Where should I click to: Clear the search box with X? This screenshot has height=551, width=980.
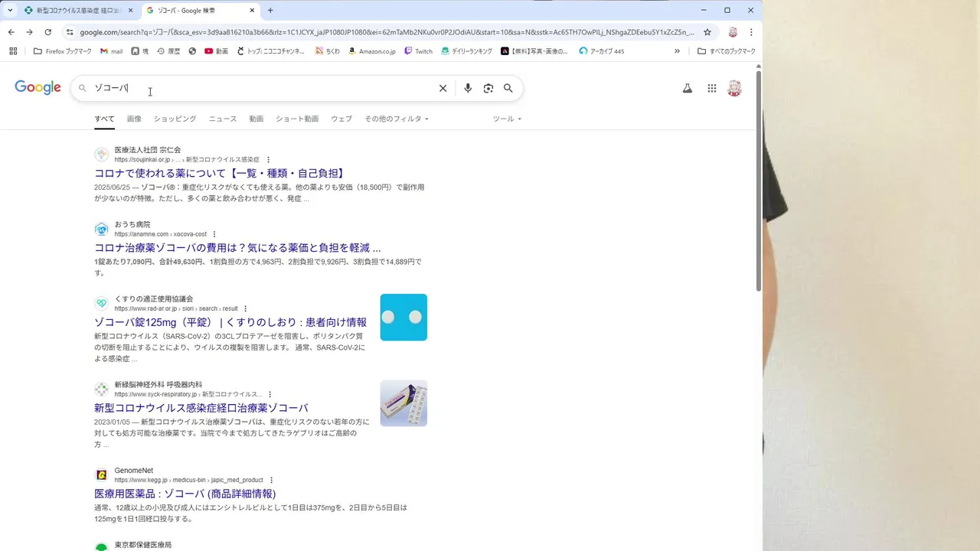[x=443, y=88]
